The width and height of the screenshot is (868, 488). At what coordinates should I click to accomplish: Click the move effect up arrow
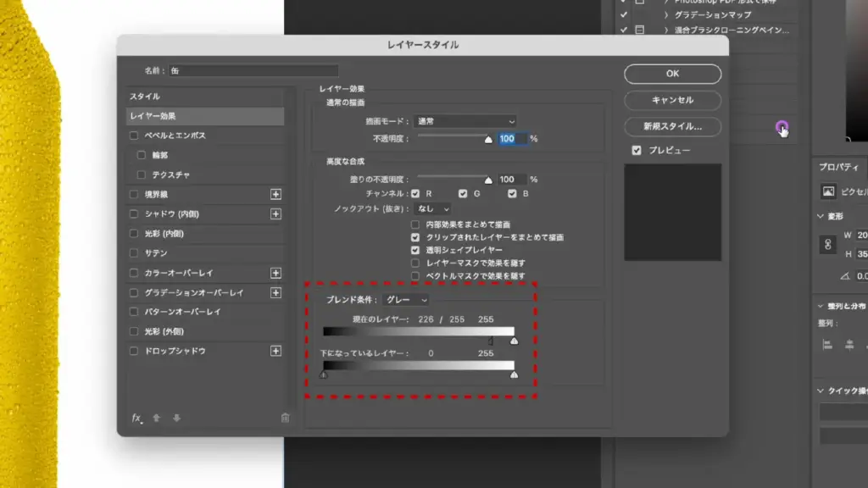157,418
